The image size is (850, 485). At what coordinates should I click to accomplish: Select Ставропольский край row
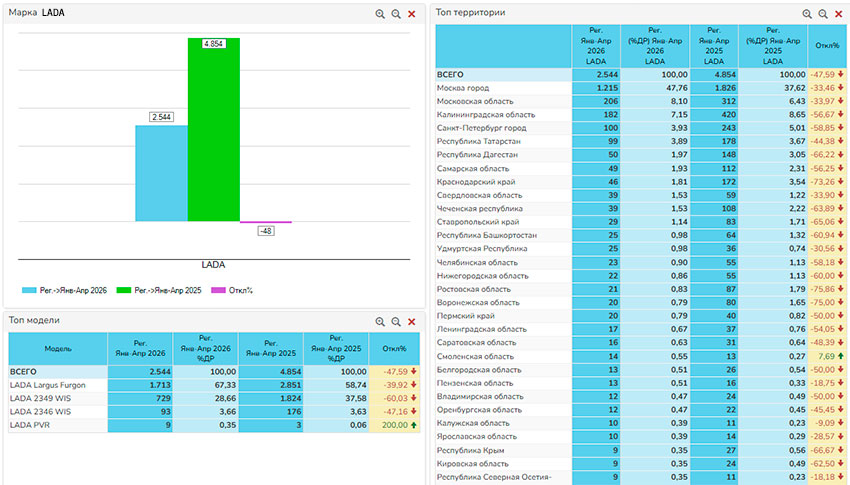pos(641,222)
